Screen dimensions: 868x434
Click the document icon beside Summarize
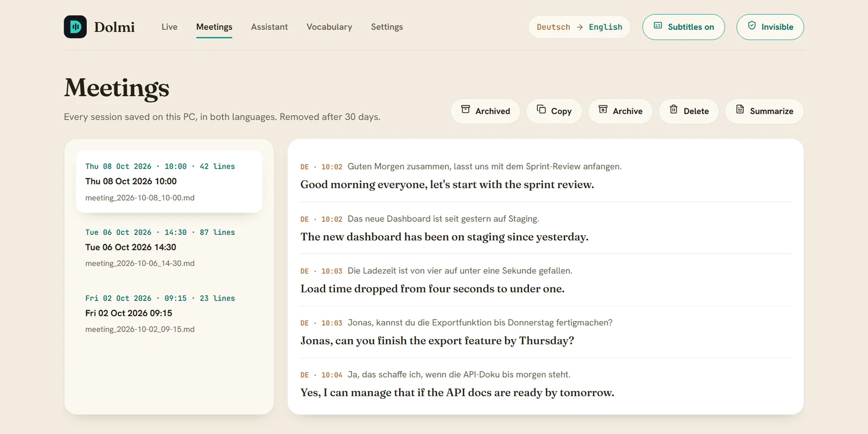point(740,109)
